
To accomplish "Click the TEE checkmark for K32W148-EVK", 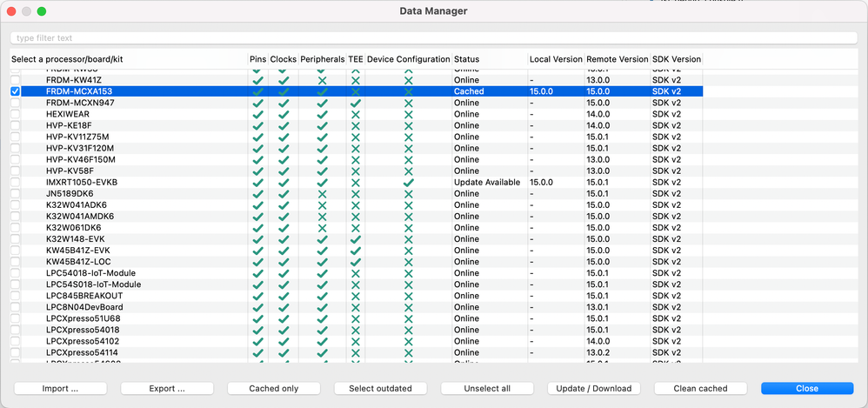I will 356,239.
